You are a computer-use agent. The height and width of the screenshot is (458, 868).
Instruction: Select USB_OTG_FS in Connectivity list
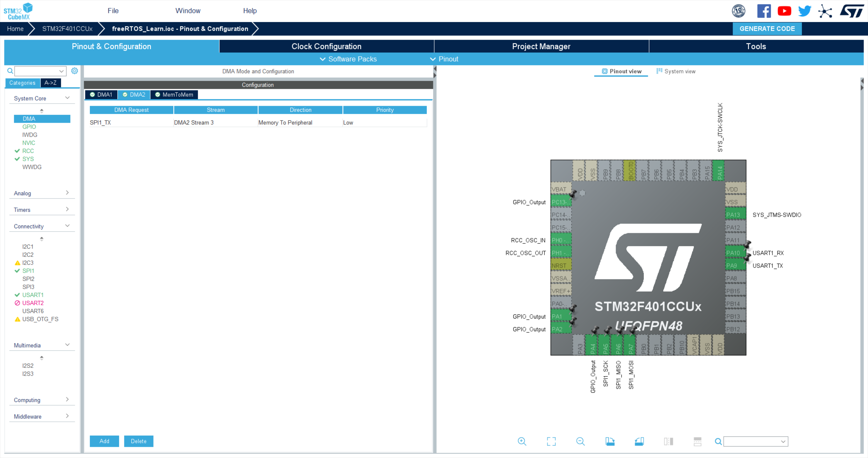click(x=40, y=319)
